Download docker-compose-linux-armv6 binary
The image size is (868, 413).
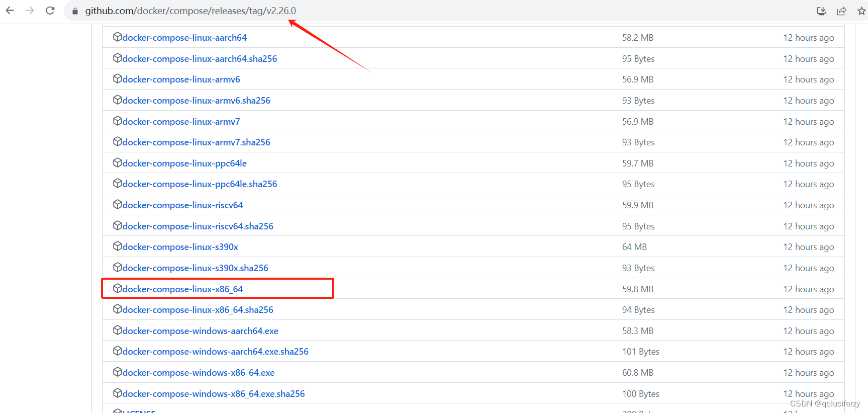click(181, 79)
